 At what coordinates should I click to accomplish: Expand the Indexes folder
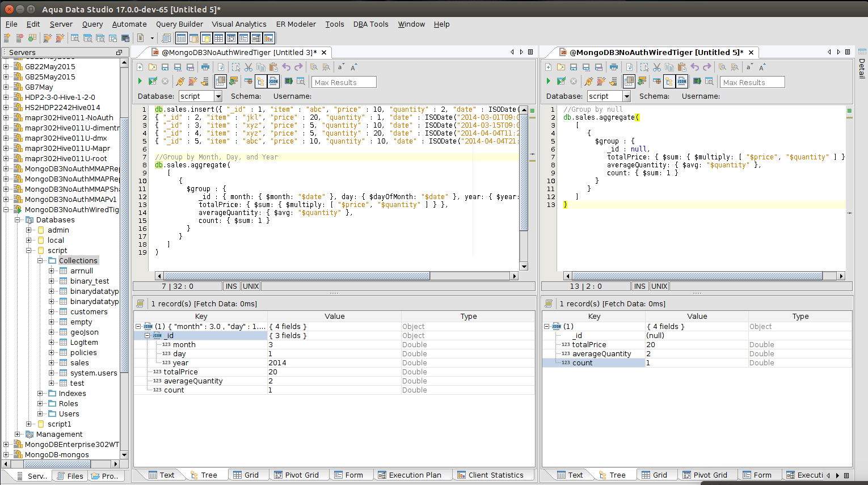[40, 394]
